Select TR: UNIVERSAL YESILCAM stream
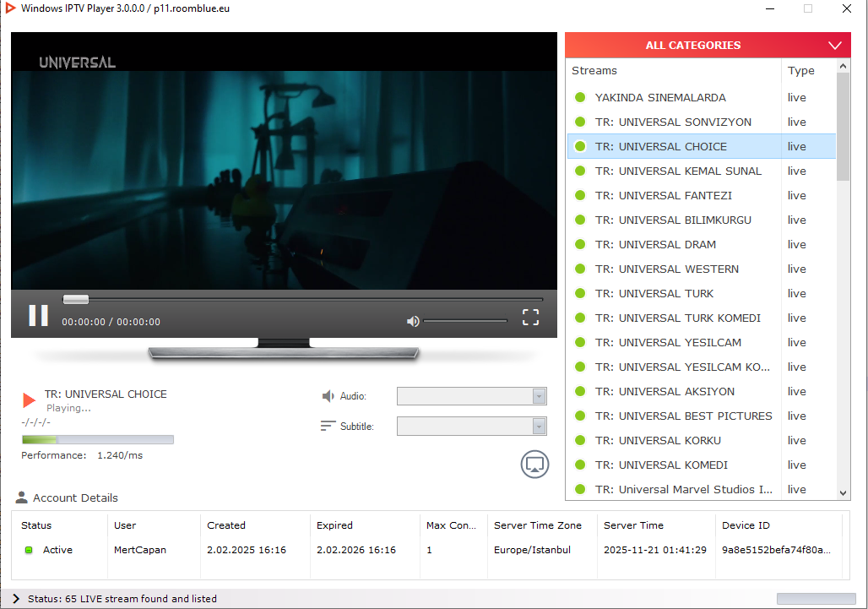Viewport: 868px width, 609px height. click(702, 342)
